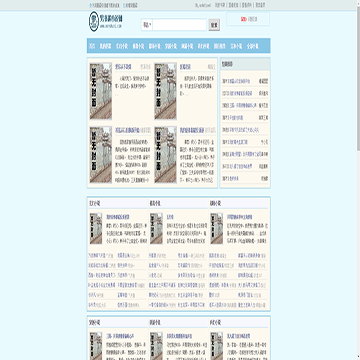The width and height of the screenshot is (360, 360).
Task: Open 排行榜单 in the navigation bar
Action: click(220, 46)
